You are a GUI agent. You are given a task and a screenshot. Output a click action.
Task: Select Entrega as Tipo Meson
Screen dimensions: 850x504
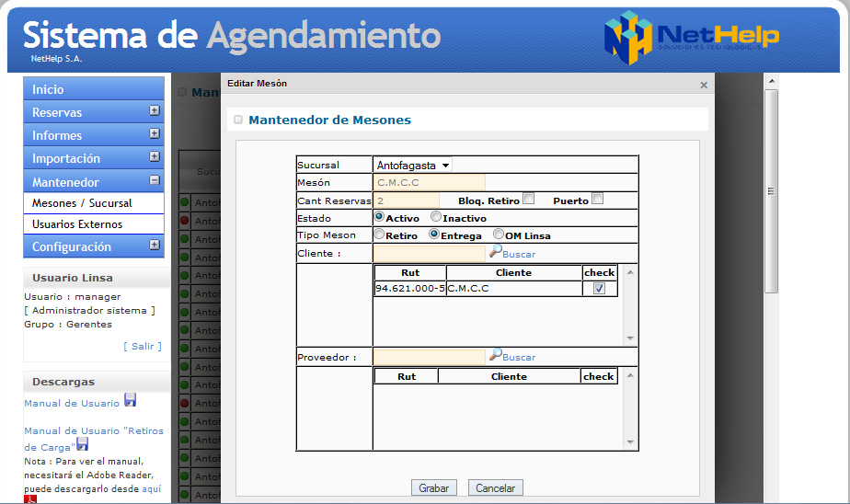point(433,235)
